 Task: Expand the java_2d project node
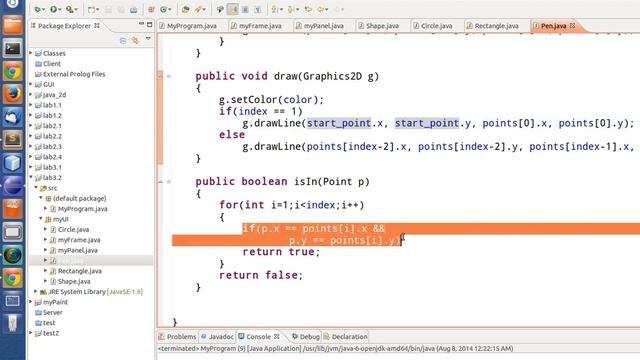tap(31, 94)
